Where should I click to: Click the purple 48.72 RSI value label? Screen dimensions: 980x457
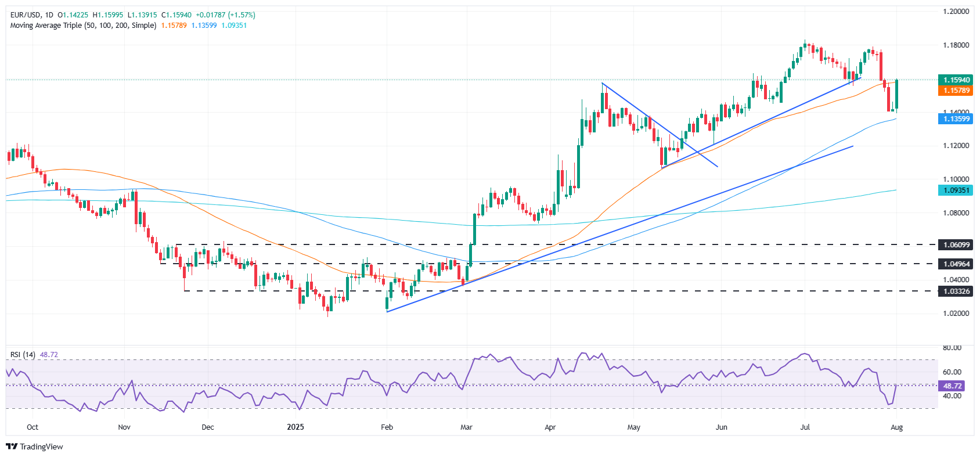952,386
